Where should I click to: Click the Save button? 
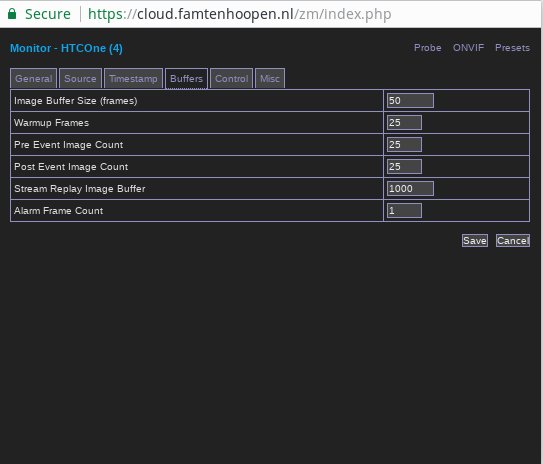pos(475,241)
